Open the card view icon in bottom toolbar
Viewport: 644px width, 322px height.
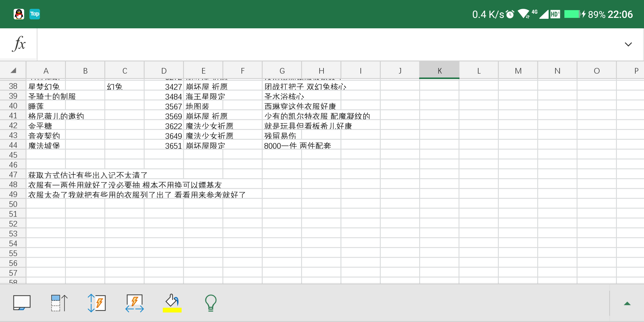[22, 303]
